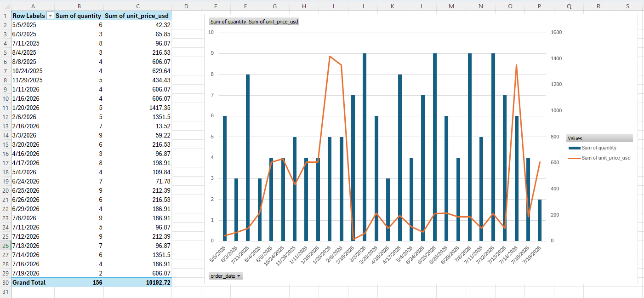Click the Sum of unit_price_usd chart field button

tap(274, 22)
